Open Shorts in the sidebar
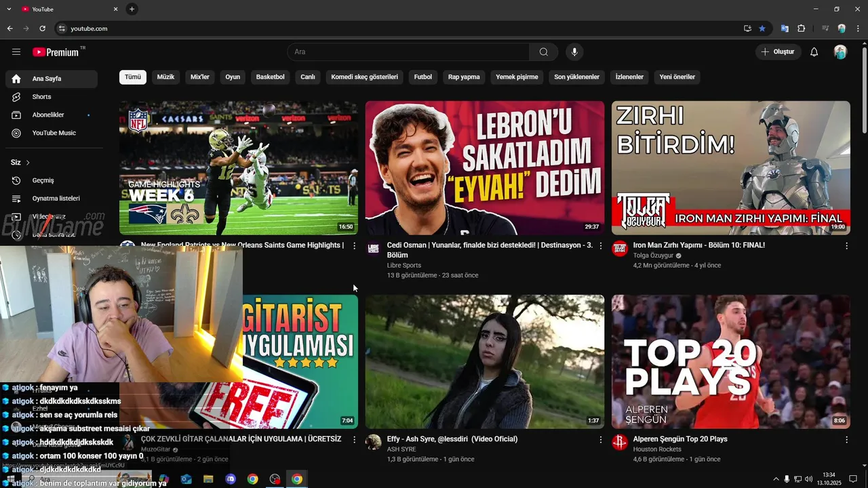 pyautogui.click(x=52, y=97)
